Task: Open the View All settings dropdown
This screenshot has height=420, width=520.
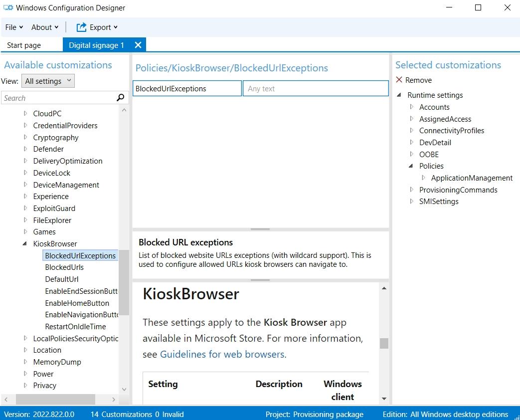Action: 49,81
